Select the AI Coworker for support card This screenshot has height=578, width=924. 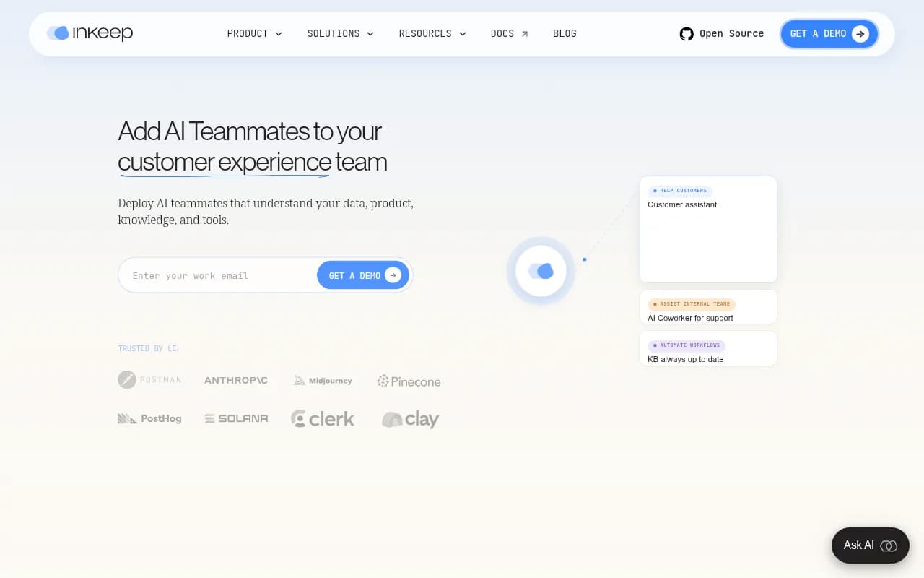click(708, 307)
